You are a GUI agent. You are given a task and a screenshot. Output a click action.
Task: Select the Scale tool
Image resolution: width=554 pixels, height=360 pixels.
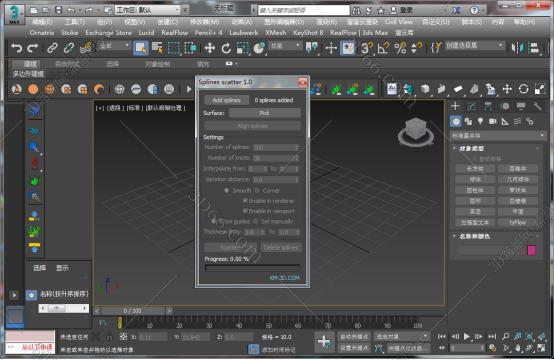(x=243, y=48)
